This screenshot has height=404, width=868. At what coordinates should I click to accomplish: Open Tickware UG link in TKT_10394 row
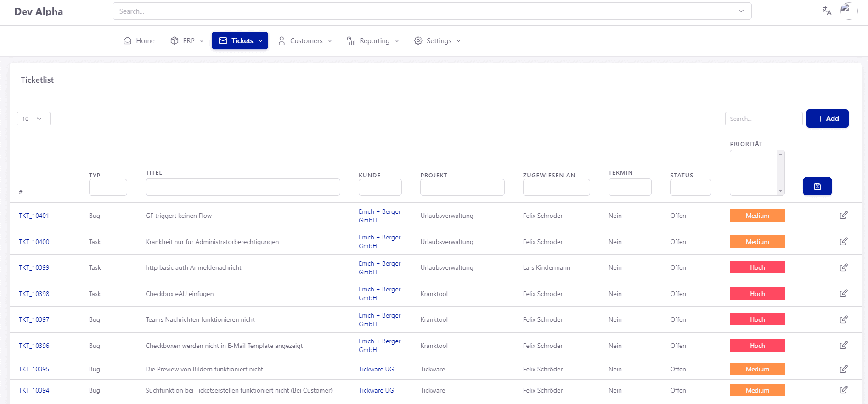coord(376,390)
